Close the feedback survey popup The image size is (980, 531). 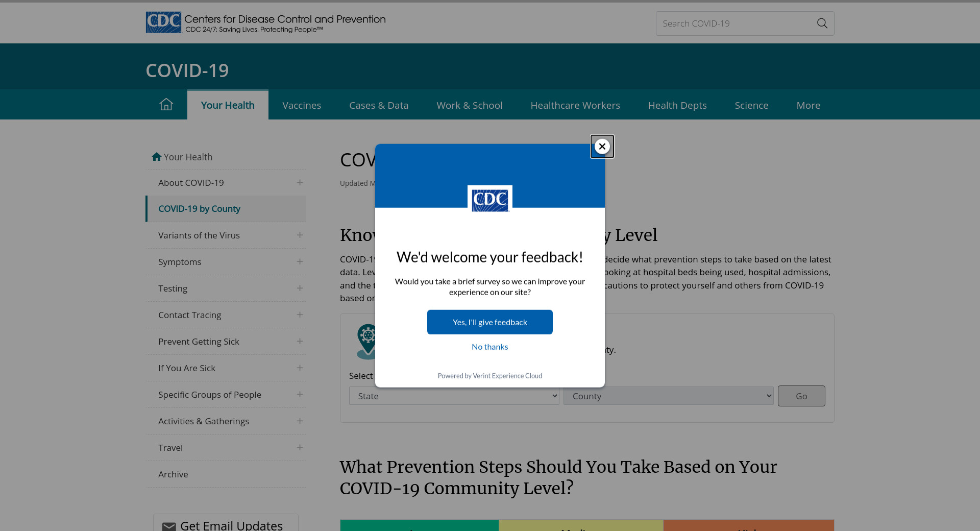point(602,147)
